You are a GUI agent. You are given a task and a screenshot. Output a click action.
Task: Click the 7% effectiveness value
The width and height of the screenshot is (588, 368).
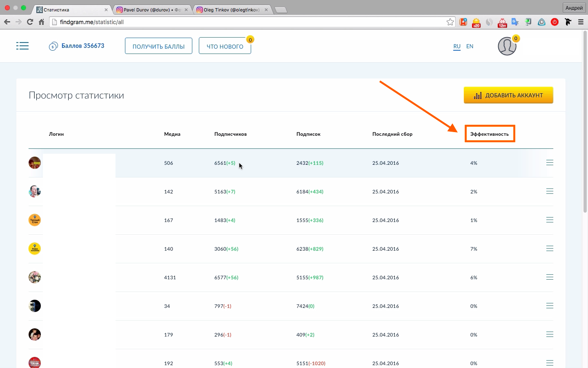[x=474, y=249]
